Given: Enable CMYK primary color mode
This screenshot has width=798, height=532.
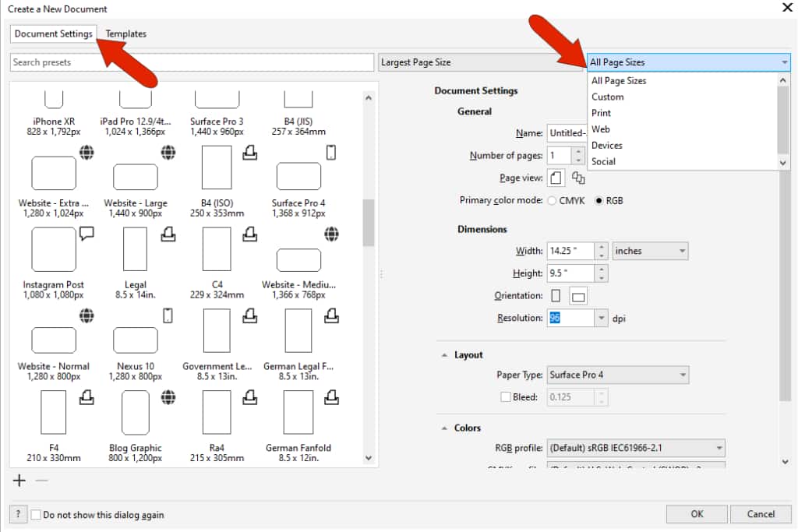Looking at the screenshot, I should point(553,201).
